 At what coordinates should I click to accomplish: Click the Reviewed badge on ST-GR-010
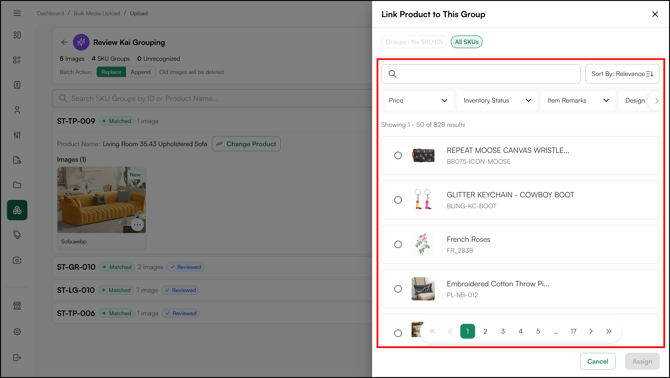point(185,267)
